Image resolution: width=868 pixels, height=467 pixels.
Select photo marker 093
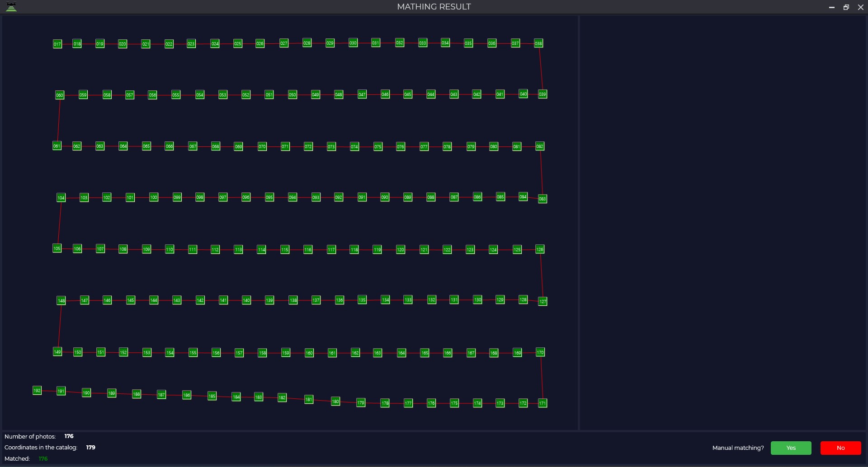click(x=316, y=197)
